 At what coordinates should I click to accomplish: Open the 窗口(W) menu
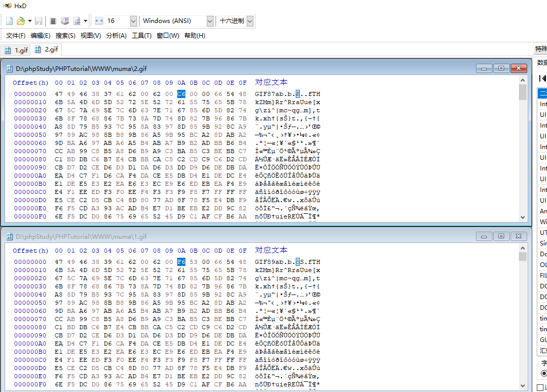pyautogui.click(x=168, y=36)
